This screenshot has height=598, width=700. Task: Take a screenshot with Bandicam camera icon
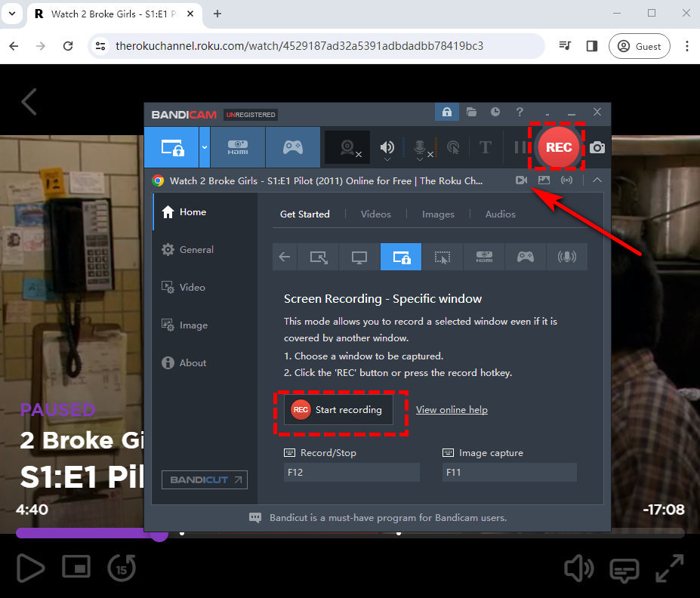[x=597, y=148]
